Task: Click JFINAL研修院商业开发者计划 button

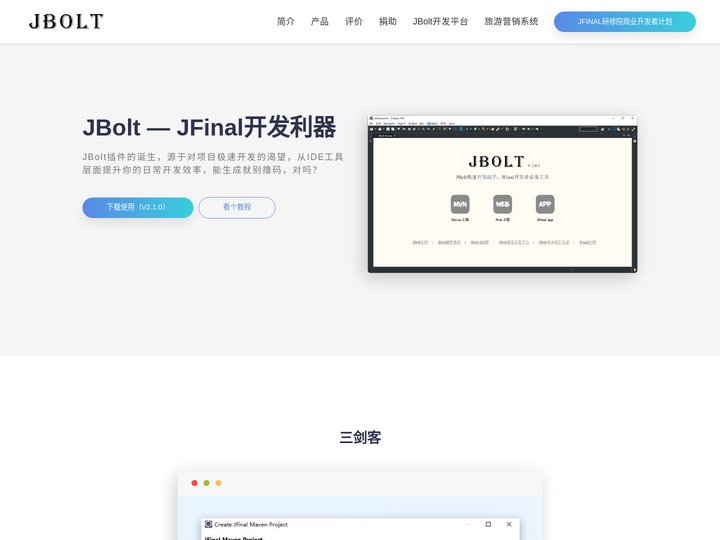Action: pos(624,22)
